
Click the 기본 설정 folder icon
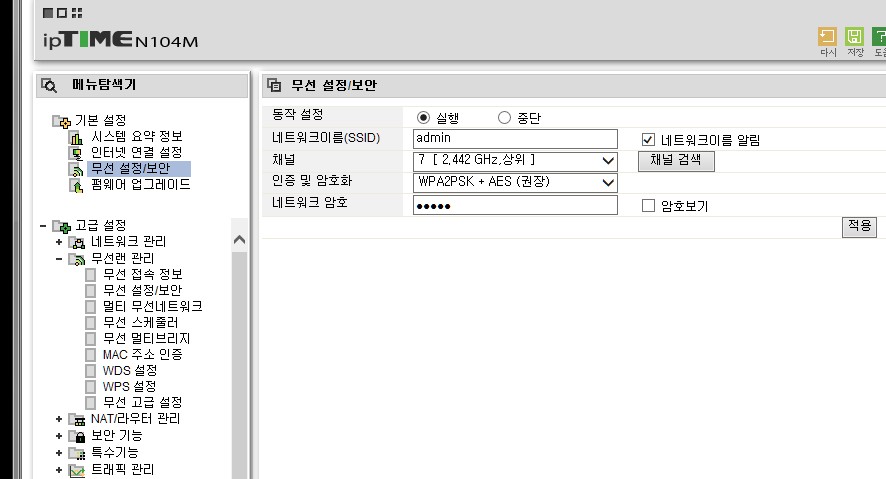coord(61,121)
